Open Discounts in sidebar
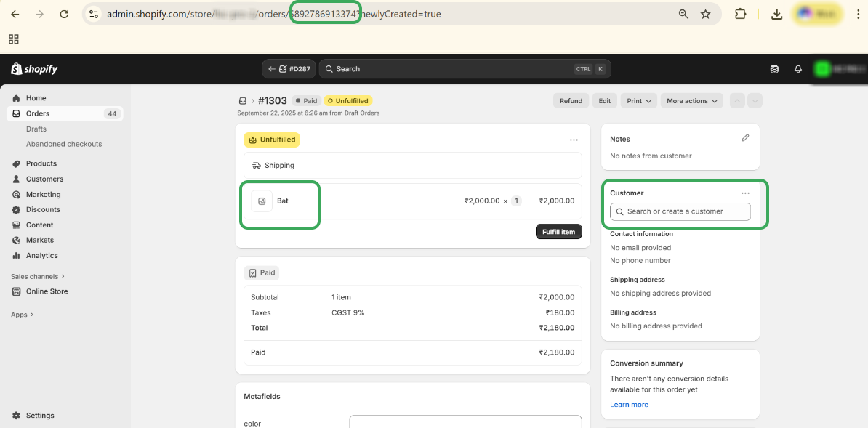Image resolution: width=868 pixels, height=428 pixels. tap(43, 210)
